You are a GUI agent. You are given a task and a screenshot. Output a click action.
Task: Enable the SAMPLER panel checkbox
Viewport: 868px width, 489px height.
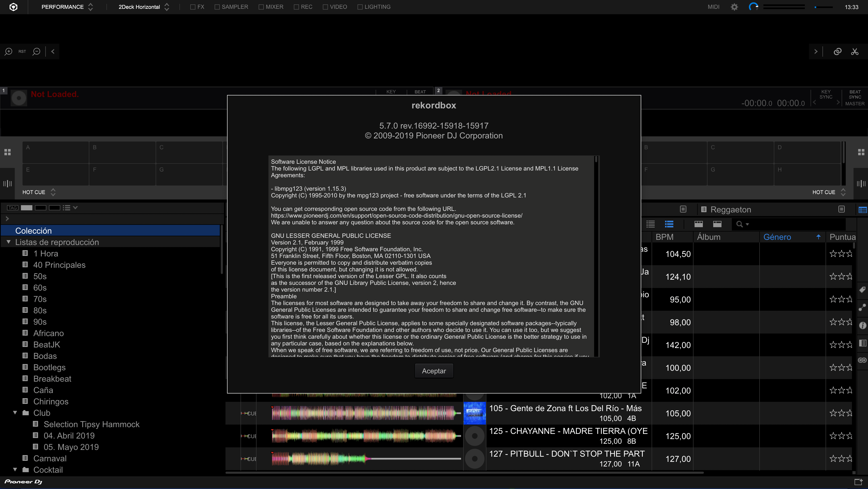coord(217,7)
